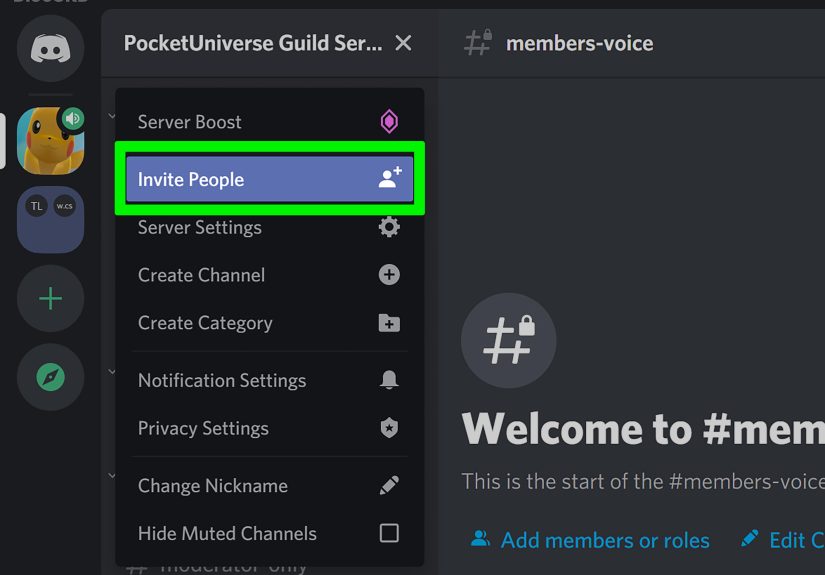Image resolution: width=825 pixels, height=575 pixels.
Task: Choose Server Boost from the menu
Action: [269, 122]
